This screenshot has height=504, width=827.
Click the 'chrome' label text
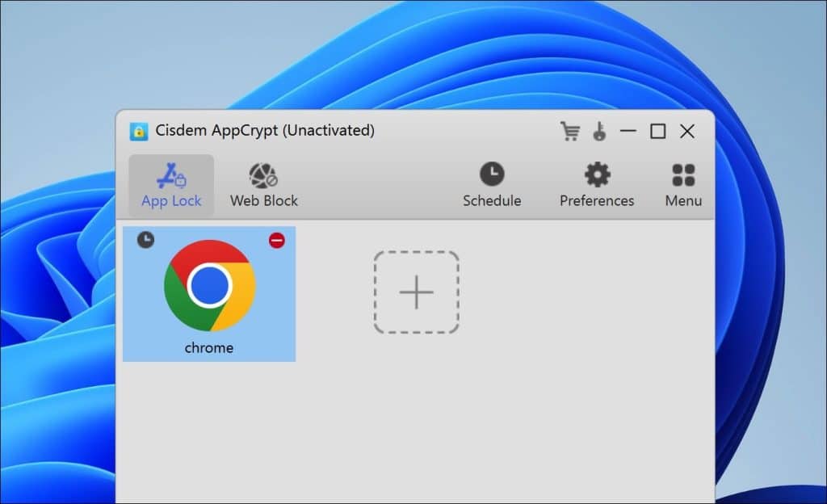(209, 348)
